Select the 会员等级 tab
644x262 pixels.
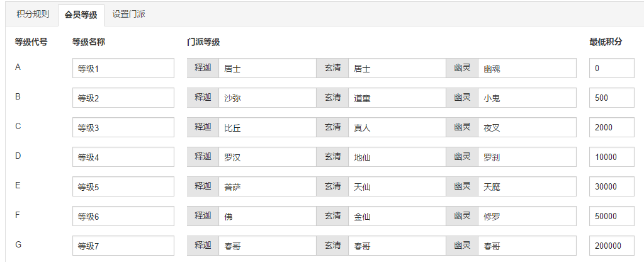[x=81, y=14]
